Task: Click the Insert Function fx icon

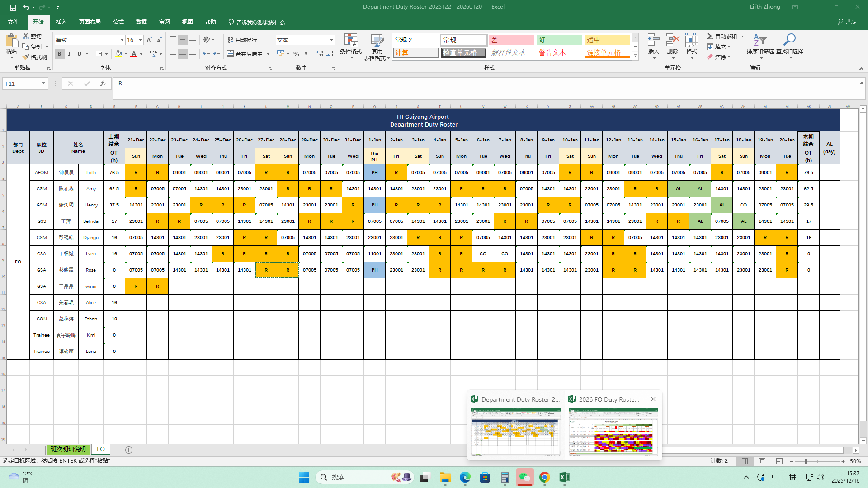Action: point(103,84)
